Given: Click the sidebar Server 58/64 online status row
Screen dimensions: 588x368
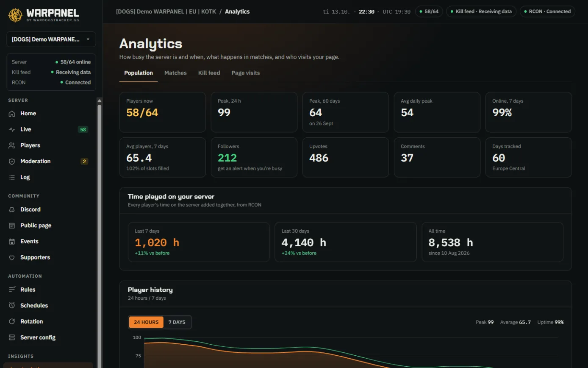Looking at the screenshot, I should coord(51,62).
